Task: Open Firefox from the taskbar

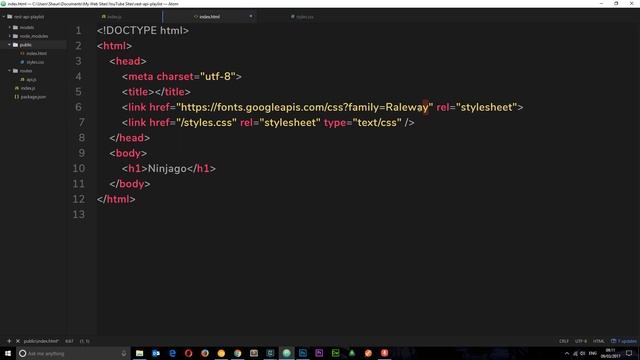Action: [x=205, y=353]
